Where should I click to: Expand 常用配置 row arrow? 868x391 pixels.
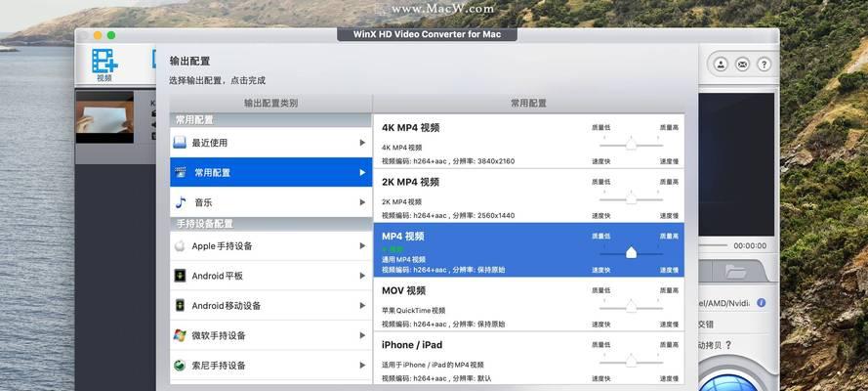[x=362, y=172]
